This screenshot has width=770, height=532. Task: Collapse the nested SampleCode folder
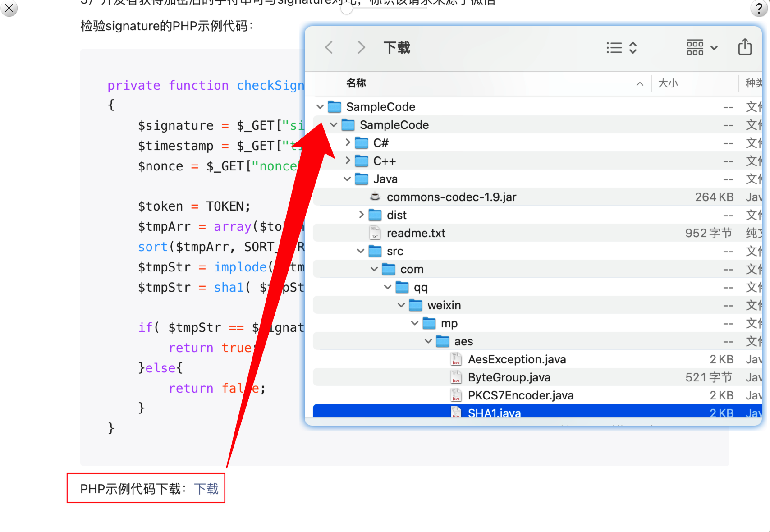click(x=334, y=125)
